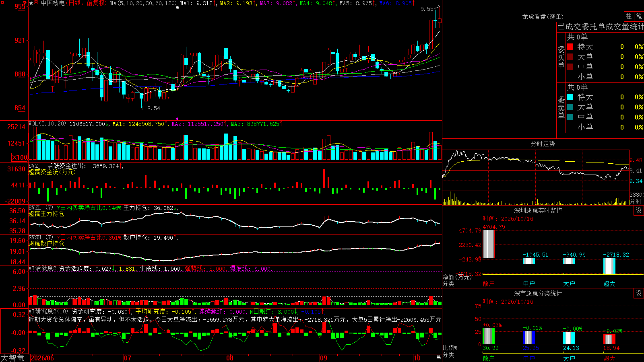Switch to 笔 tick view in 龙虎看盘
644x362 pixels.
639,16
